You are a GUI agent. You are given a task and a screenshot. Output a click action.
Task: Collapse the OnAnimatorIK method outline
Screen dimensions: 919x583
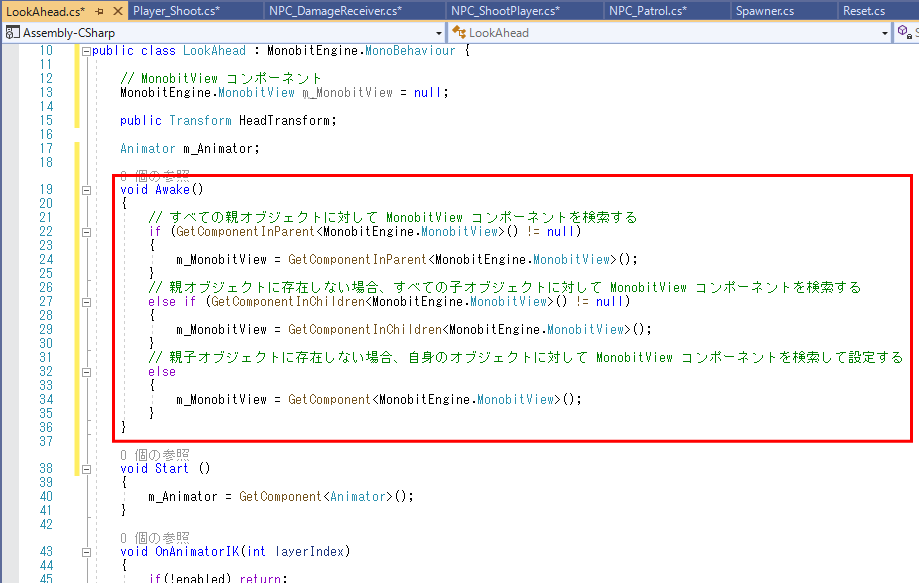click(x=86, y=552)
